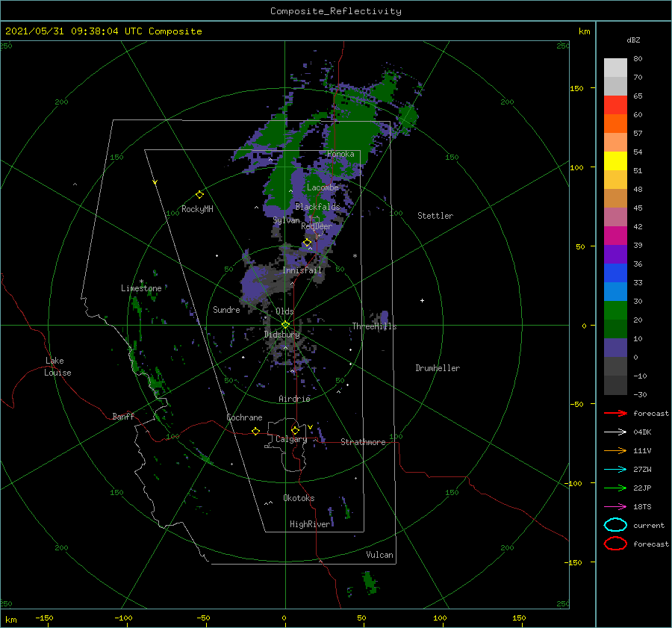This screenshot has height=628, width=672.
Task: Click the cyan current ellipse legend icon
Action: (x=615, y=525)
